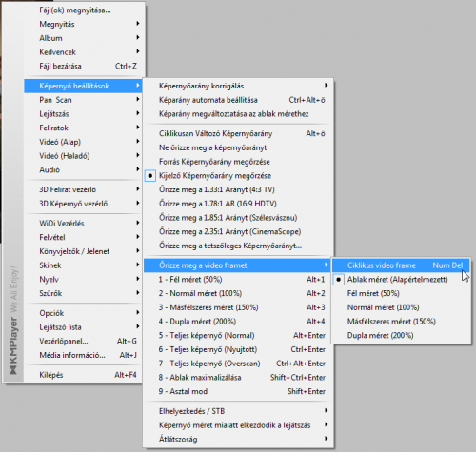
Task: Choose 2 - Normál méret (100%)
Action: 238,293
